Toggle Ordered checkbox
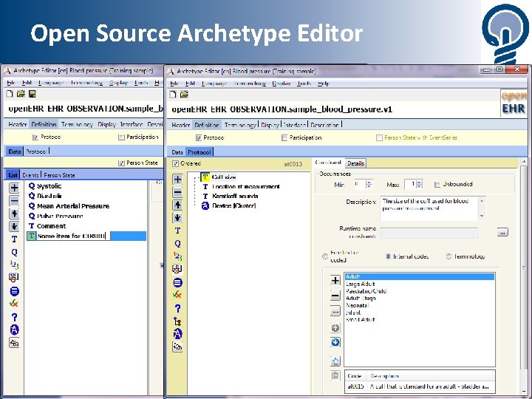The image size is (532, 399). [175, 163]
